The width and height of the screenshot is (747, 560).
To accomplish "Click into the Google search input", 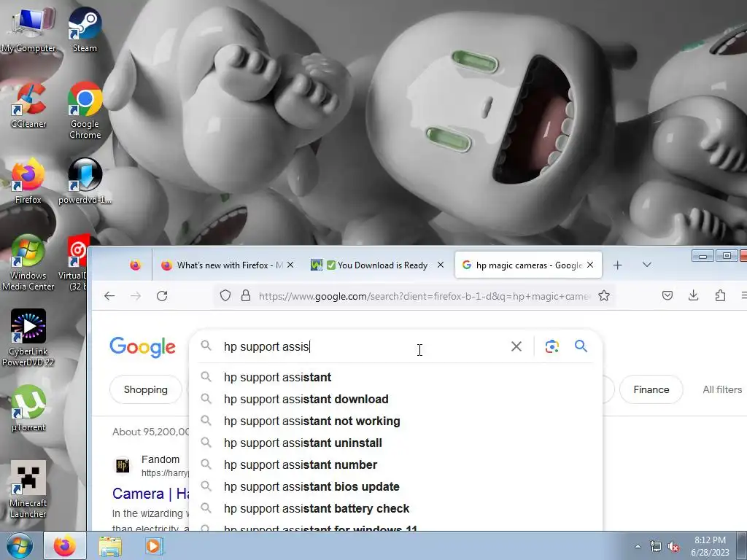I will tap(362, 346).
